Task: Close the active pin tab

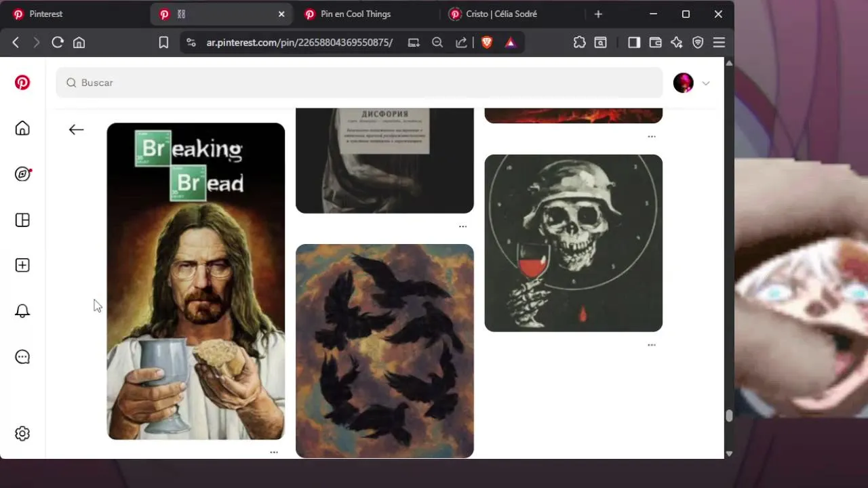Action: pos(281,14)
